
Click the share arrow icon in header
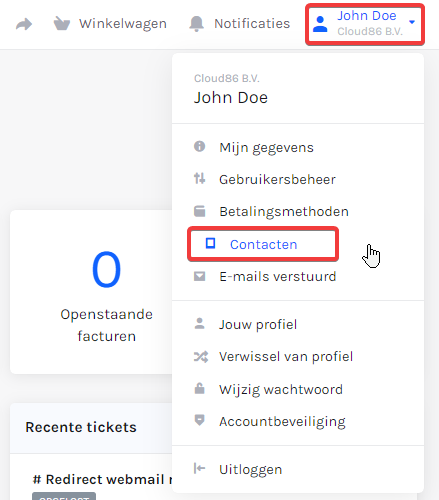24,24
